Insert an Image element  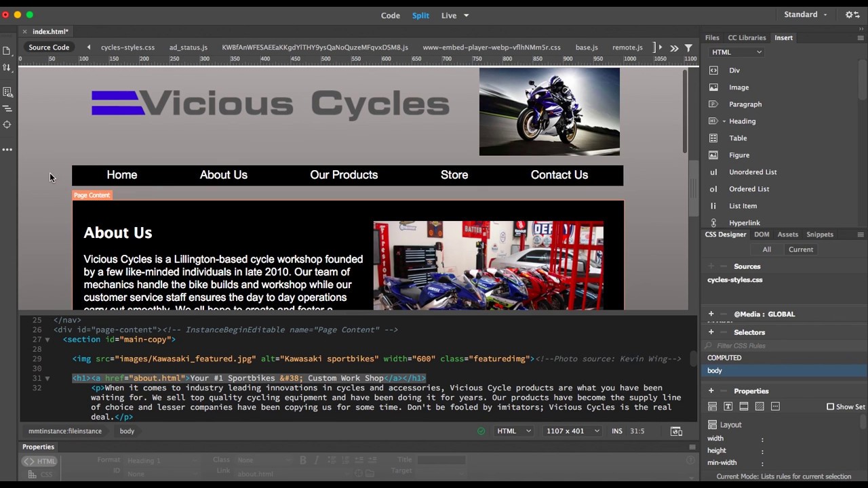(738, 87)
